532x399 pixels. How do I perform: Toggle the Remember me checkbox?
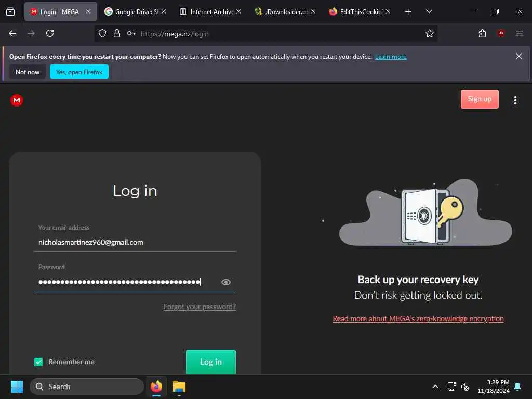click(x=38, y=362)
